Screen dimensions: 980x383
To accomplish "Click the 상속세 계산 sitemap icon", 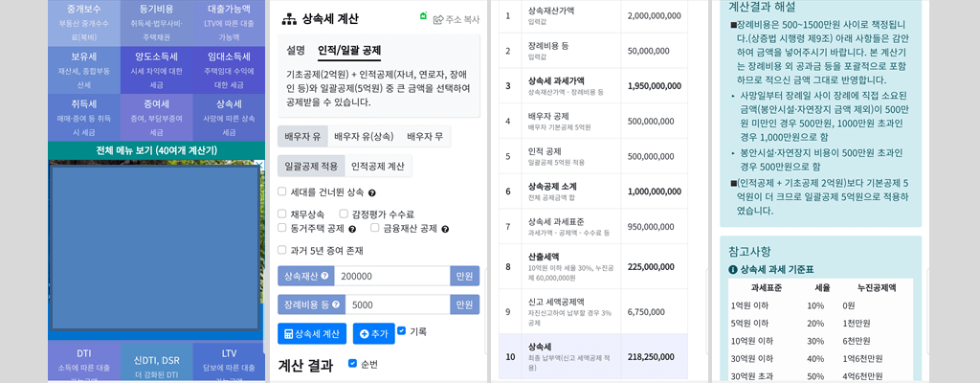I will pos(289,19).
